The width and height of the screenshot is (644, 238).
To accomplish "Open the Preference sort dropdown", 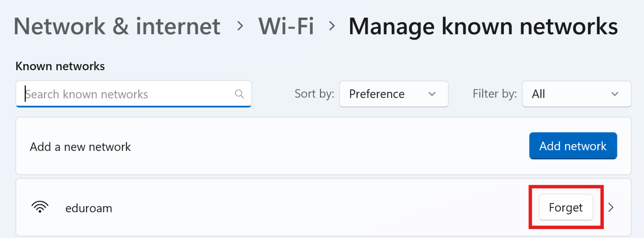I will (394, 94).
